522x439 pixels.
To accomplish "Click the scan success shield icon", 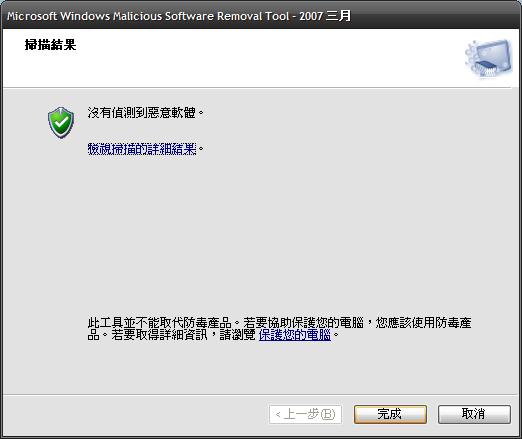I will [x=61, y=122].
